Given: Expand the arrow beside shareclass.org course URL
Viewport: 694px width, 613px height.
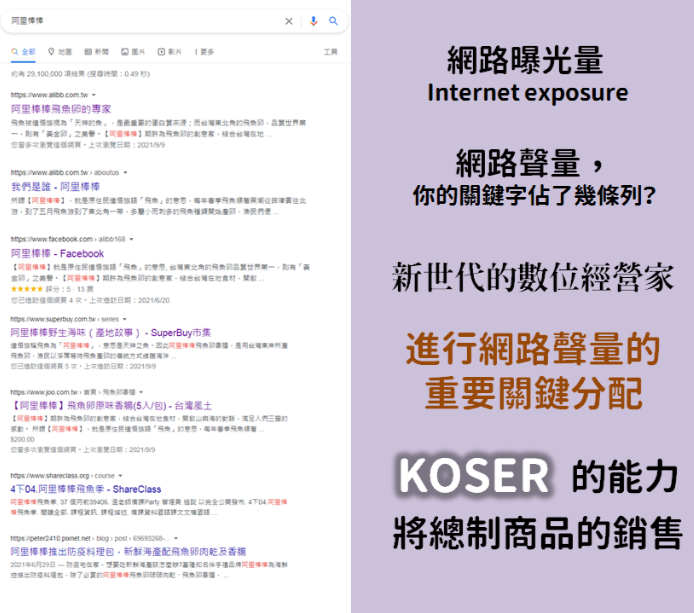Looking at the screenshot, I should [x=120, y=476].
